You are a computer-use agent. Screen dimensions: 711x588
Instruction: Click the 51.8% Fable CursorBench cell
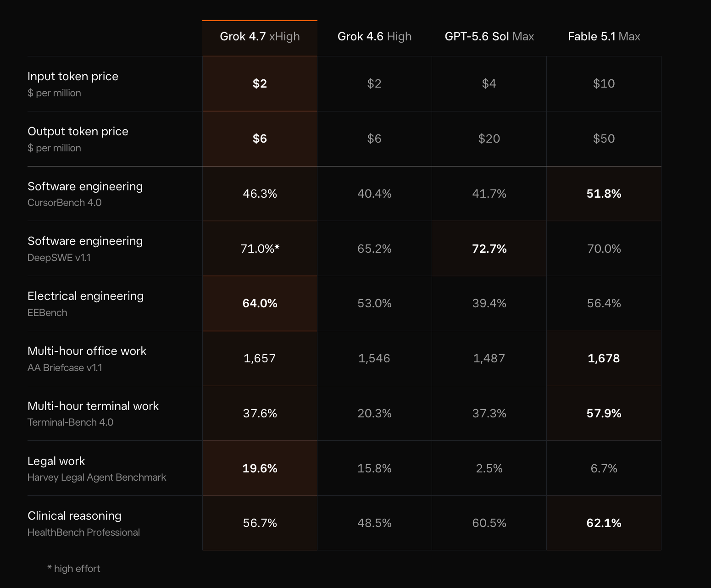click(x=604, y=194)
